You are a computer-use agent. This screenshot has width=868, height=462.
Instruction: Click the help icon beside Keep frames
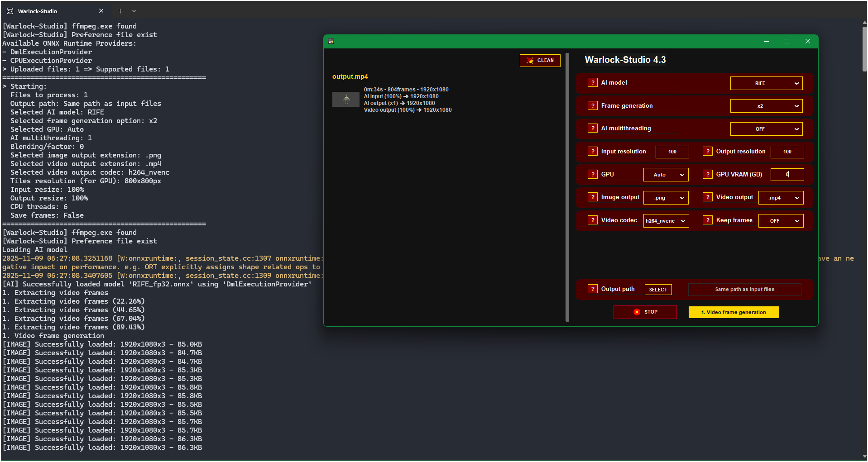coord(708,220)
